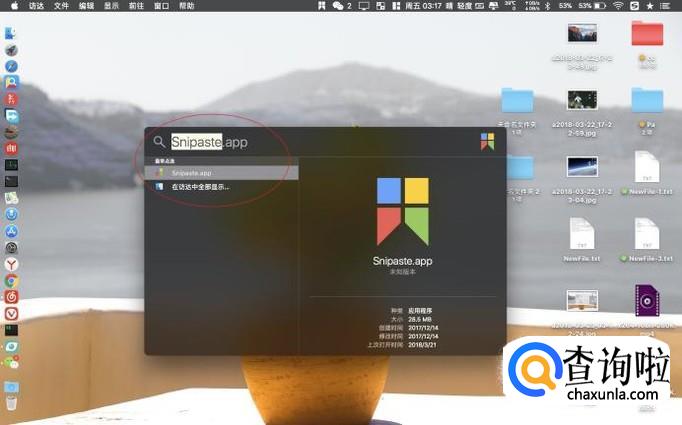Open the 窗口 menu
This screenshot has width=682, height=425.
[161, 6]
